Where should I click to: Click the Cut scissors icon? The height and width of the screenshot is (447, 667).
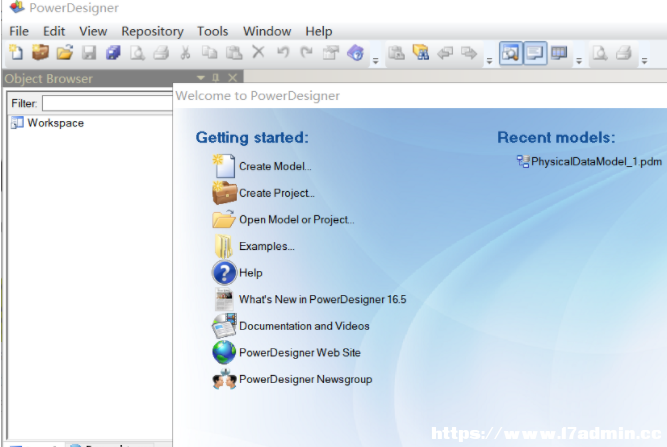point(185,53)
